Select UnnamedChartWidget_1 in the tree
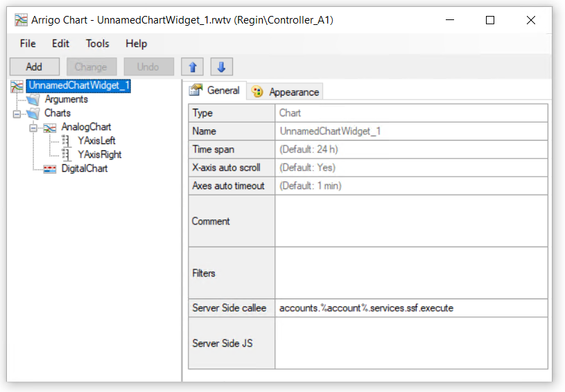Screen dimensions: 565x392 pyautogui.click(x=78, y=86)
